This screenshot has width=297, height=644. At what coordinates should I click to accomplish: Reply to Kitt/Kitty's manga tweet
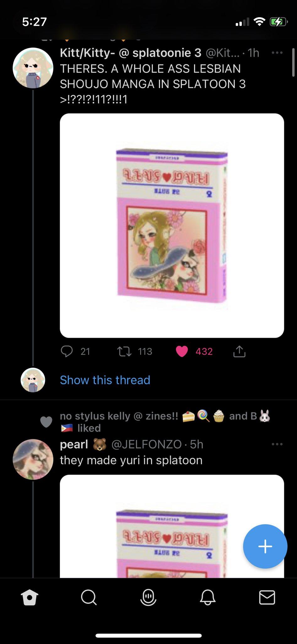67,351
